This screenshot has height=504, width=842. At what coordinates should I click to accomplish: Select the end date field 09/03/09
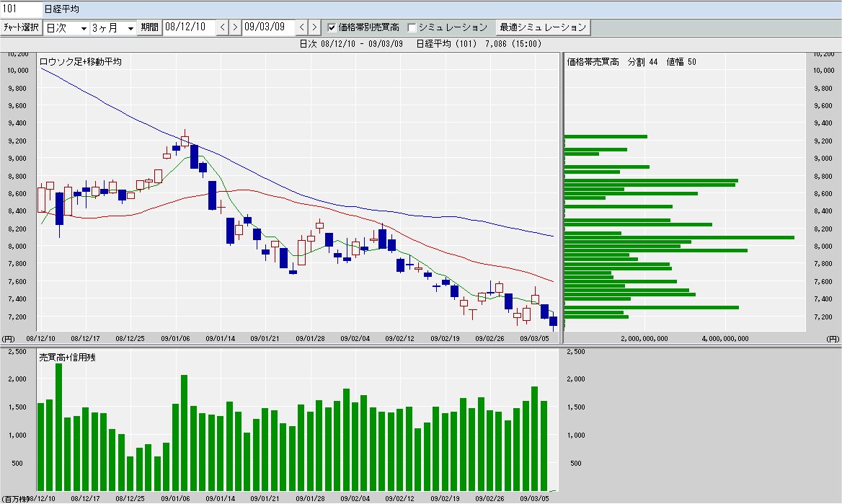(x=267, y=27)
